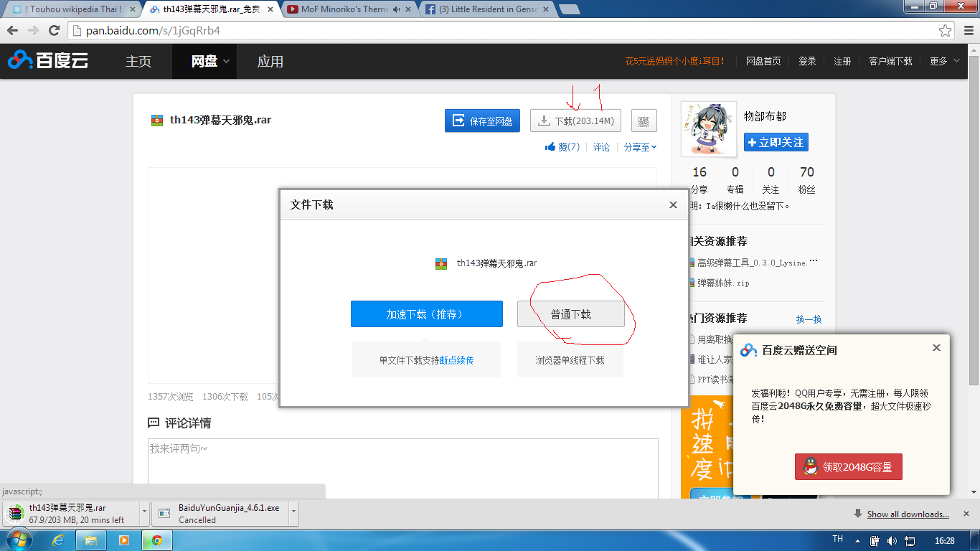The width and height of the screenshot is (980, 551).
Task: Open the new tab button
Action: coord(570,9)
